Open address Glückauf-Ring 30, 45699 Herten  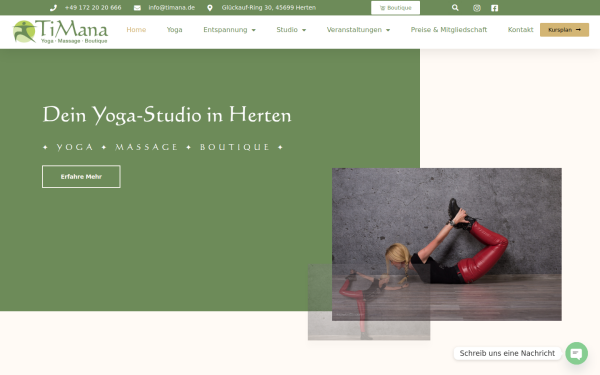pyautogui.click(x=269, y=8)
